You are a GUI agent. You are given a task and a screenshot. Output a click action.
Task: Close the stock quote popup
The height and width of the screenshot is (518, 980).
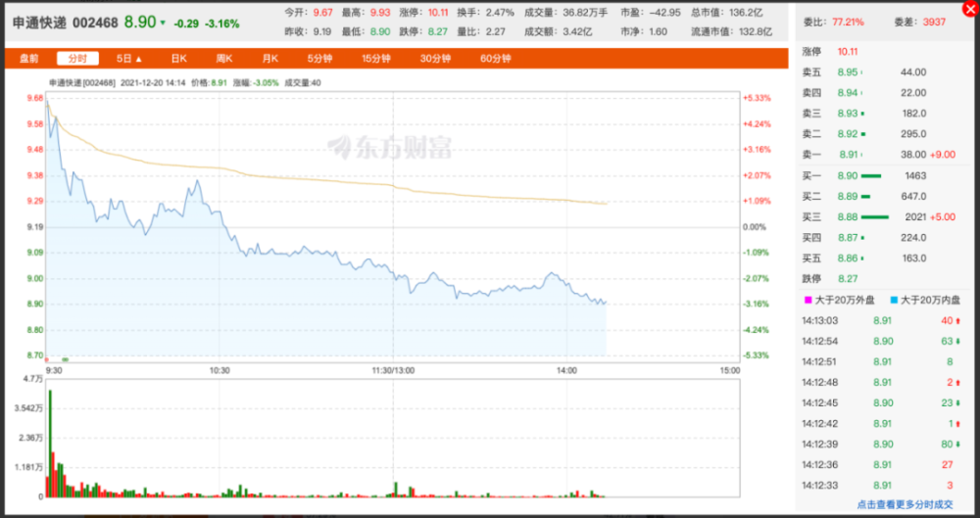[x=970, y=8]
